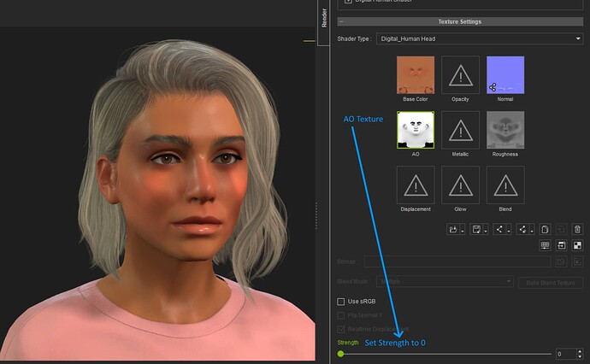The height and width of the screenshot is (364, 590).
Task: Click the Bake Blend Texture button
Action: tap(551, 283)
